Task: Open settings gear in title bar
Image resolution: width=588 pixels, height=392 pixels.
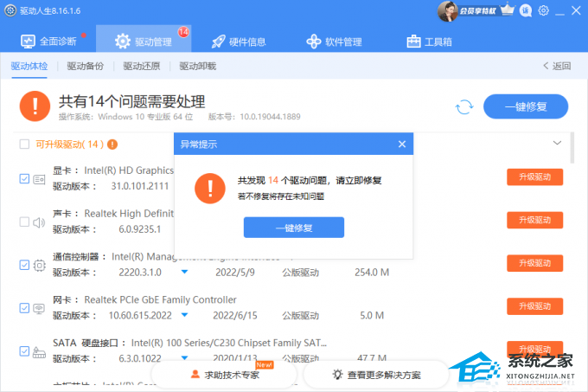Action: [543, 10]
